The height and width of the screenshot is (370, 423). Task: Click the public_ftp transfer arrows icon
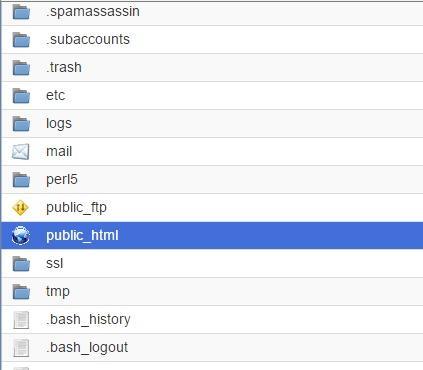point(21,207)
